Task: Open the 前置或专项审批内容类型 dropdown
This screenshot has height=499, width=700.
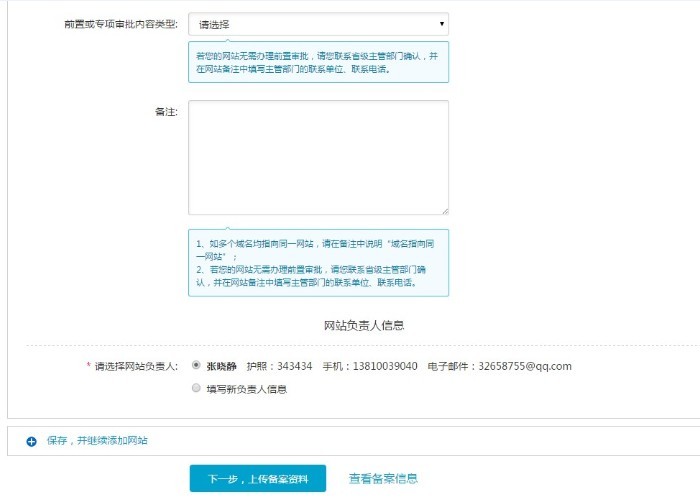Action: [318, 24]
